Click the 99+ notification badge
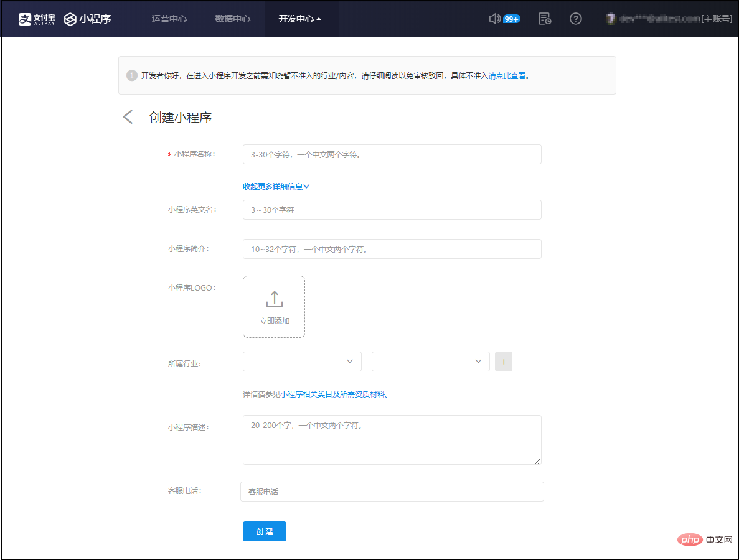739x560 pixels. coord(511,19)
